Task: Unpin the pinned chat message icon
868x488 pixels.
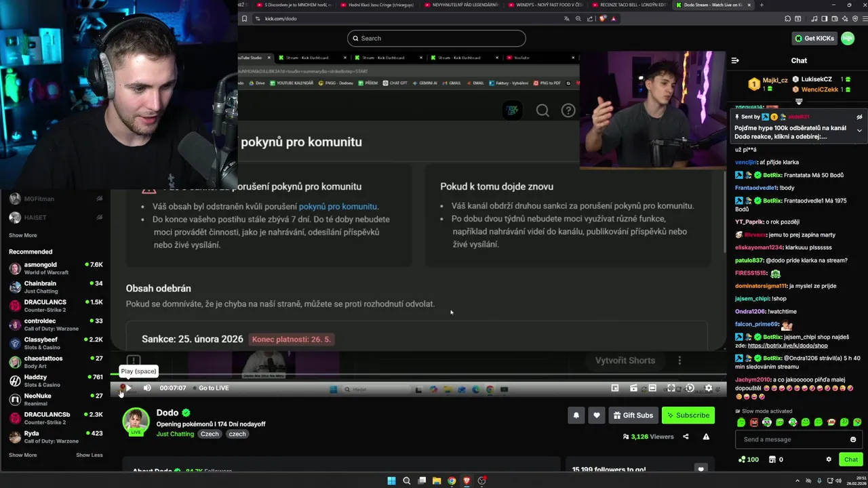Action: point(859,117)
